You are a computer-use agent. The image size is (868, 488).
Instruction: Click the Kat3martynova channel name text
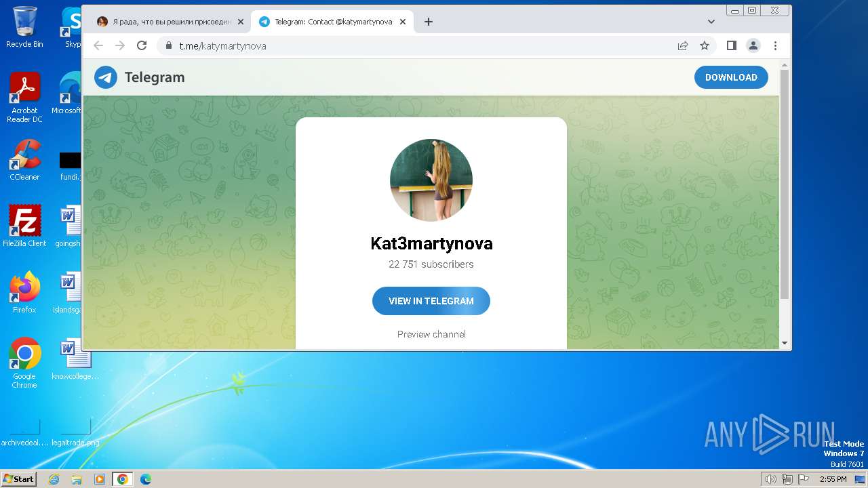click(x=431, y=243)
